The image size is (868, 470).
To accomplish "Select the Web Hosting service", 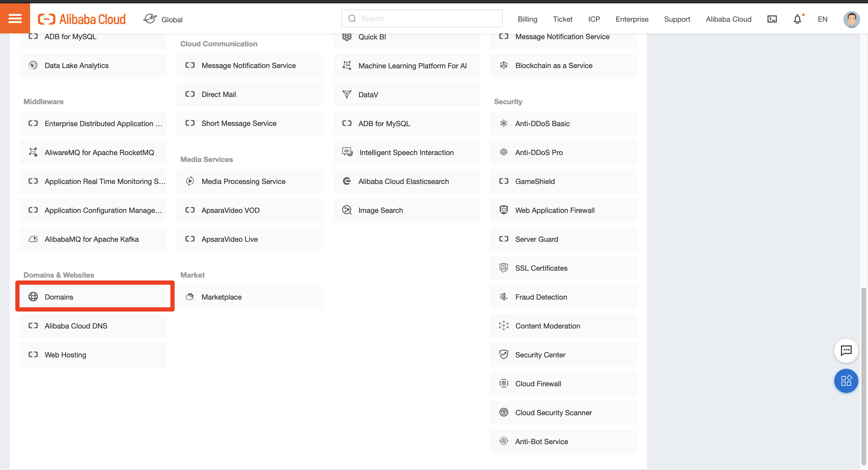I will click(65, 354).
